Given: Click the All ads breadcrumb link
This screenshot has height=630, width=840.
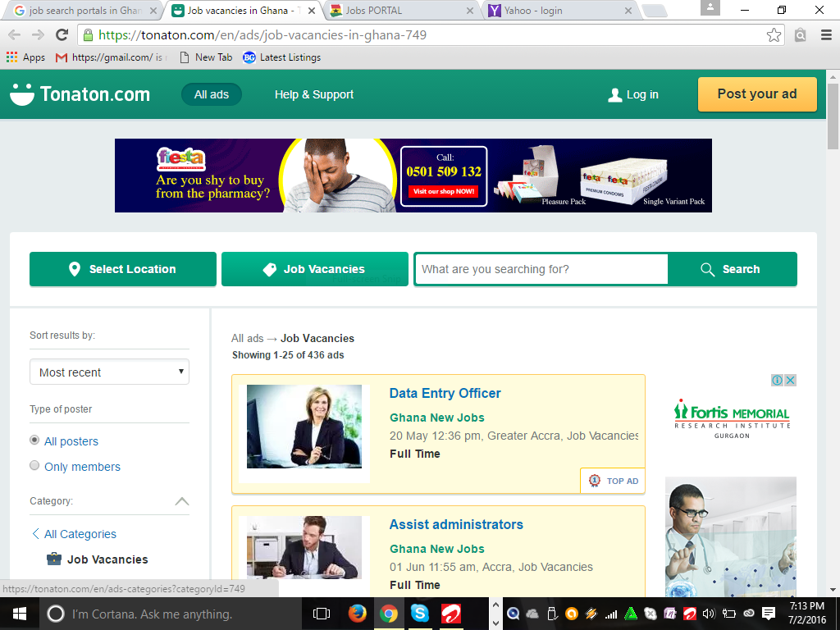Looking at the screenshot, I should [248, 339].
